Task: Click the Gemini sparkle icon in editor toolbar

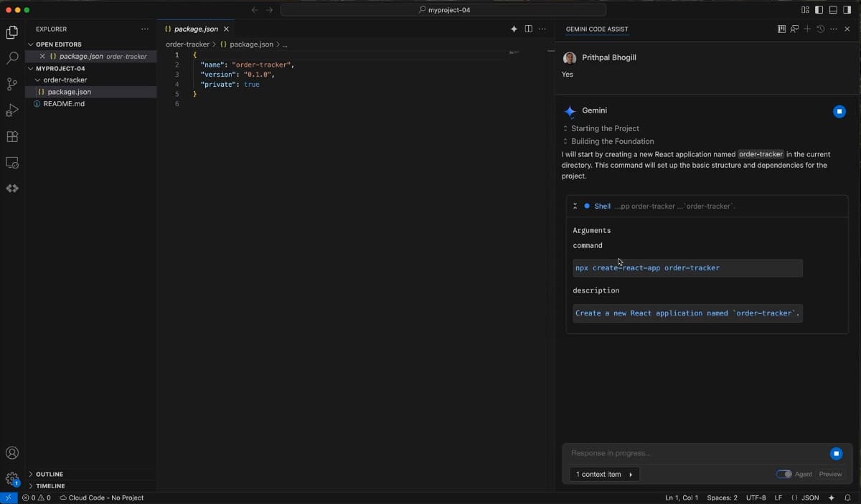Action: [x=514, y=29]
